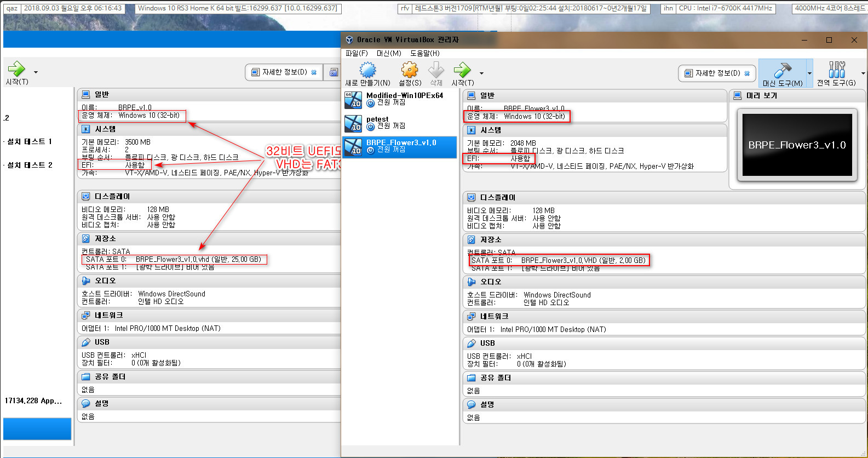Screen dimensions: 868x458
Task: Click System section chip icon in front window
Action: [x=472, y=130]
